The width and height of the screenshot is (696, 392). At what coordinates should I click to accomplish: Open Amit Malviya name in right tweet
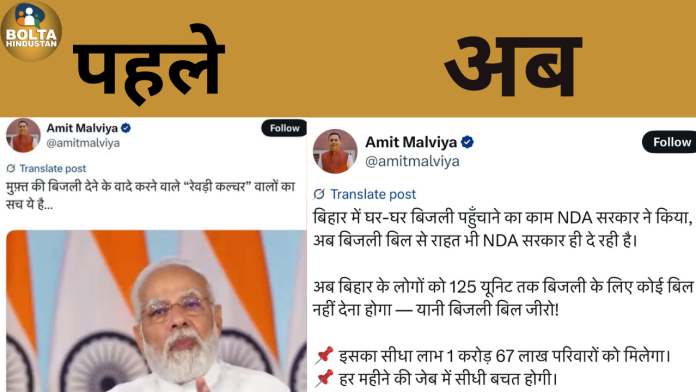tap(411, 142)
